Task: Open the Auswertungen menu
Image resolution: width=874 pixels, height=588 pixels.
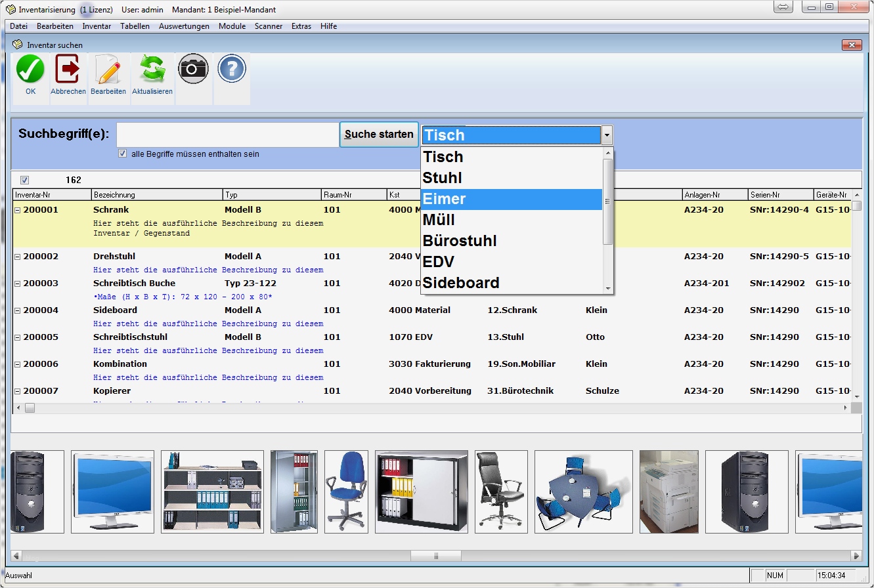Action: click(x=186, y=26)
